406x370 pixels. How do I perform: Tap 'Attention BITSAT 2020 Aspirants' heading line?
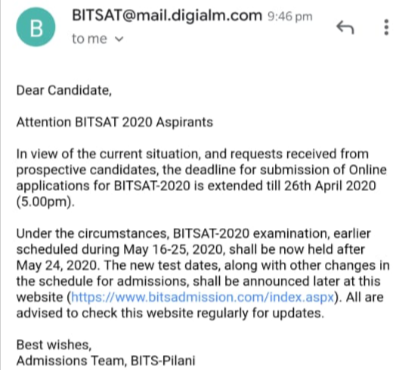coord(115,122)
